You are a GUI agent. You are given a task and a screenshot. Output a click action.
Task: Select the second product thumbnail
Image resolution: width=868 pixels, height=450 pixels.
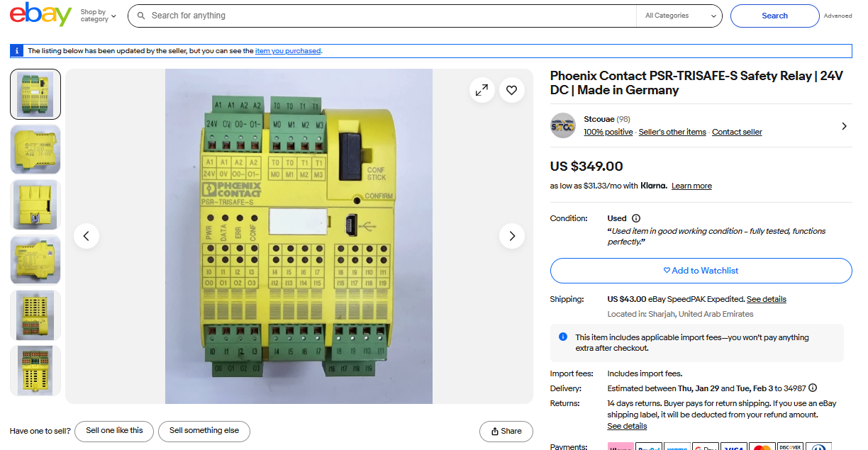pos(35,150)
